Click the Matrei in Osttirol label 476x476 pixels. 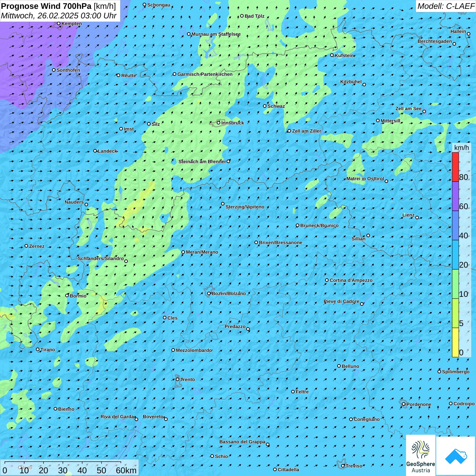click(365, 178)
